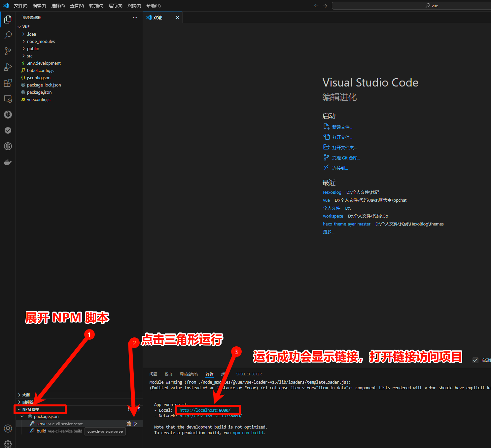This screenshot has width=491, height=448.
Task: Open recent hexo-theme-ayer-master folder
Action: pos(347,224)
